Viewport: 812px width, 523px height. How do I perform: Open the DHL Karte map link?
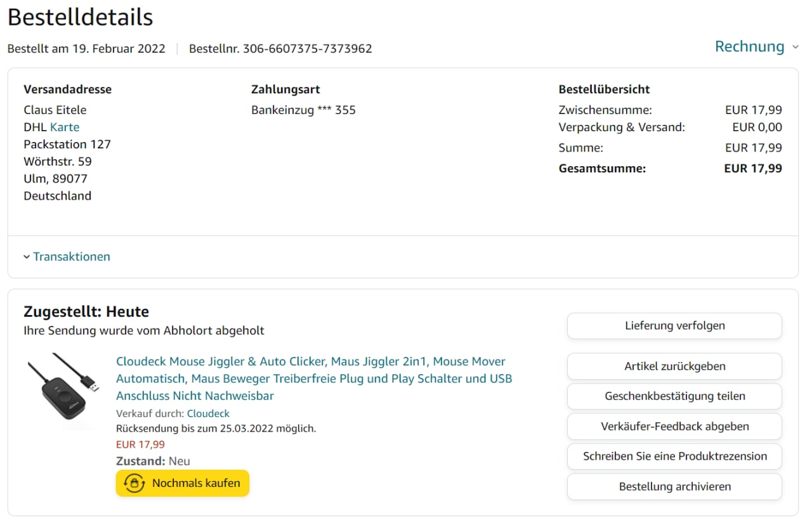tap(65, 127)
